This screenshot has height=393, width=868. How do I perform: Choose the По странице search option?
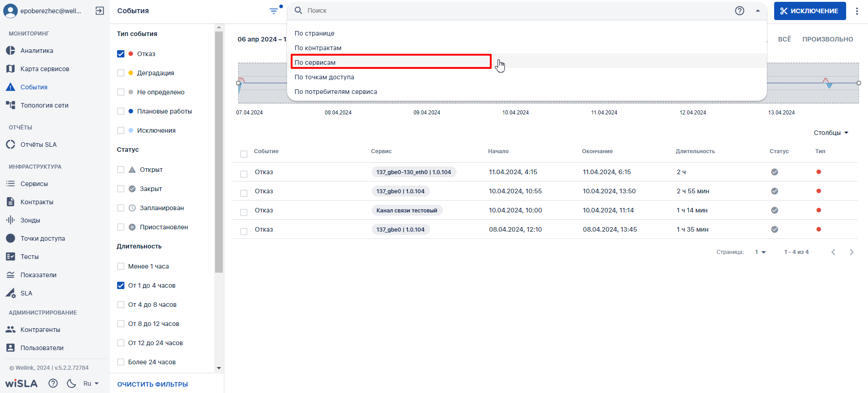pos(527,33)
